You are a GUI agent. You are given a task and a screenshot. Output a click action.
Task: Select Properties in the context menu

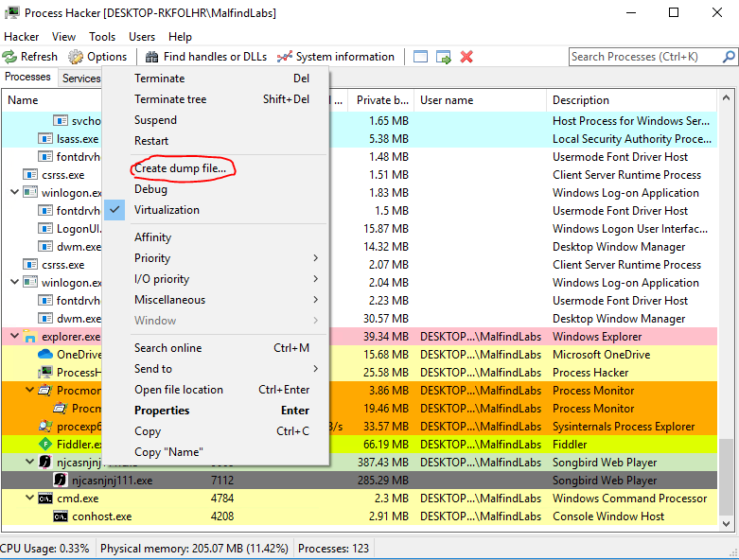tap(162, 411)
